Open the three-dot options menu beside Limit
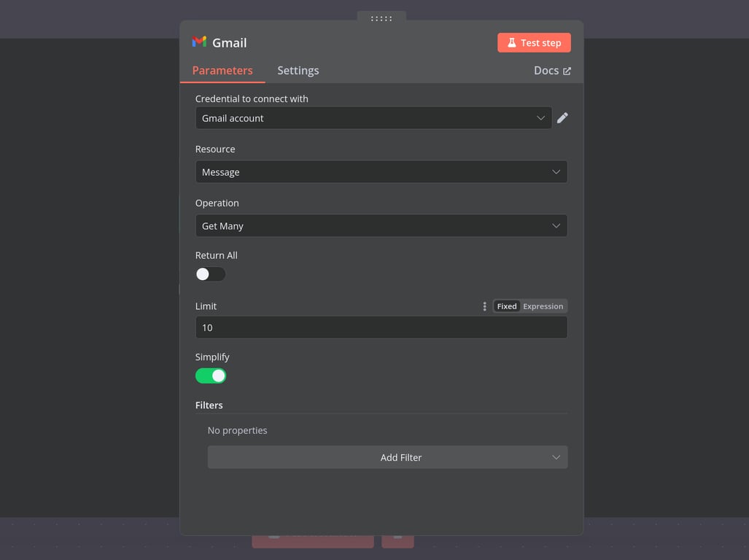749x560 pixels. 484,306
